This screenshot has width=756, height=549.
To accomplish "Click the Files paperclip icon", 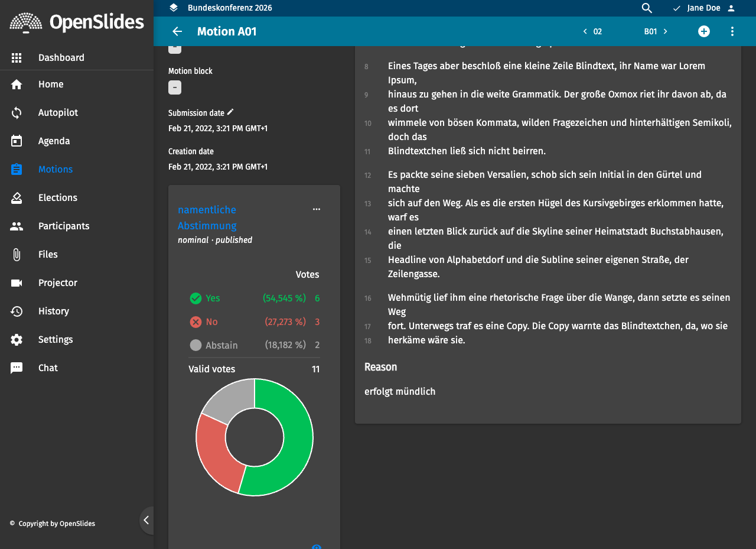I will [17, 254].
